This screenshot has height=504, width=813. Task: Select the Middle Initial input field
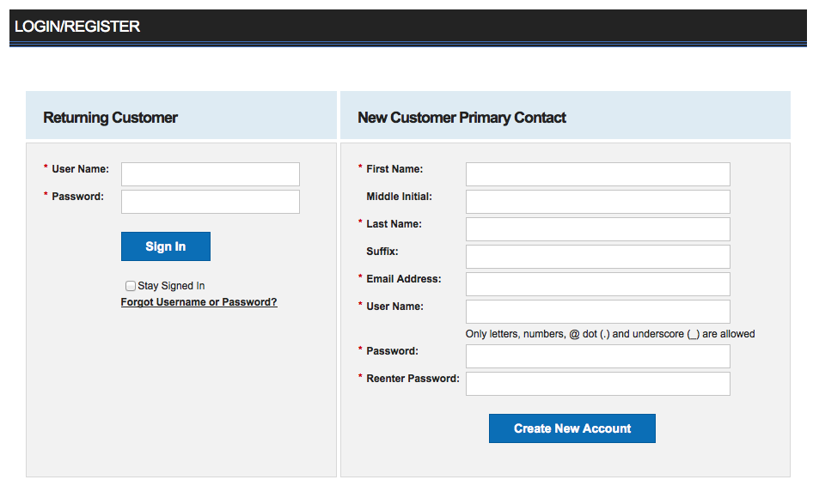598,202
